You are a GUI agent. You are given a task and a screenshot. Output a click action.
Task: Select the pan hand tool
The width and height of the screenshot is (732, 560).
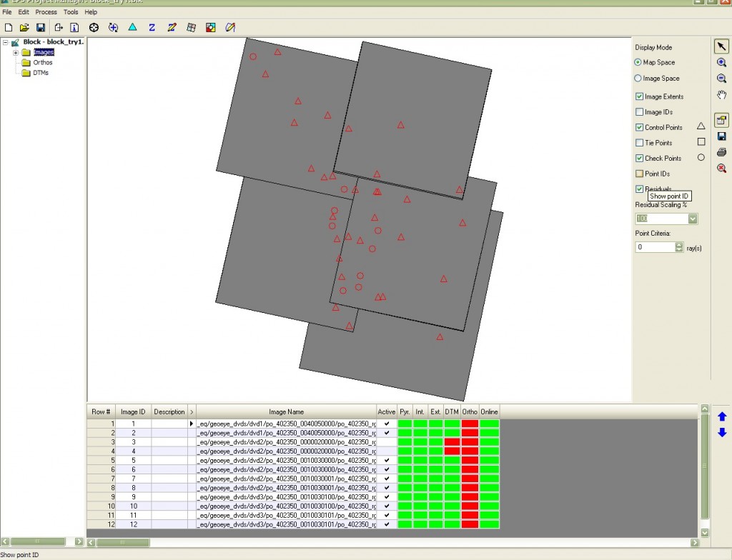pos(721,95)
